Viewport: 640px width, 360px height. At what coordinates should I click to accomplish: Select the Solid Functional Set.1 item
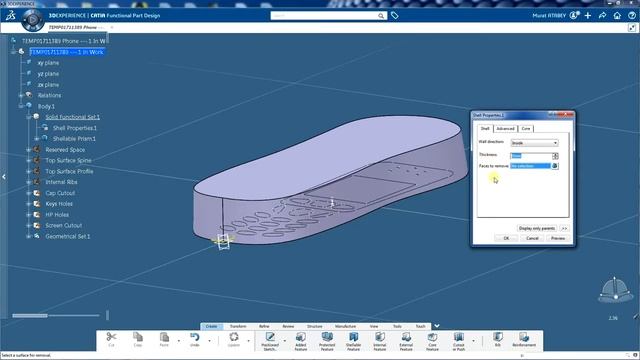pyautogui.click(x=72, y=117)
